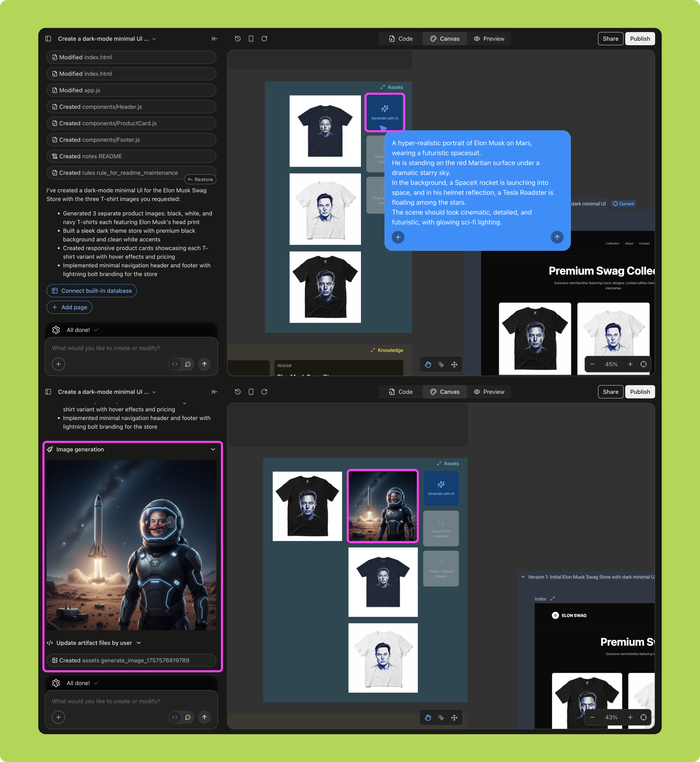Image resolution: width=700 pixels, height=762 pixels.
Task: Send the blue Mars prompt with the arrow button
Action: tap(557, 237)
